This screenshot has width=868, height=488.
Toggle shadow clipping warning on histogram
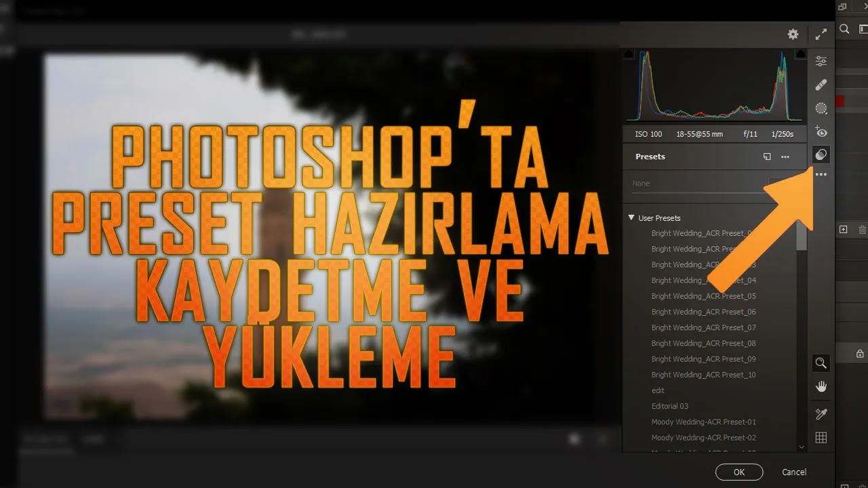(629, 54)
